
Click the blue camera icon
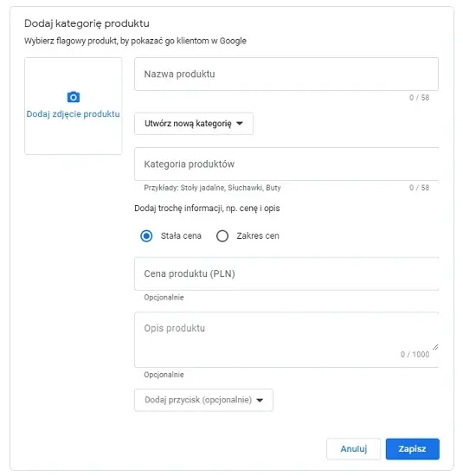74,97
